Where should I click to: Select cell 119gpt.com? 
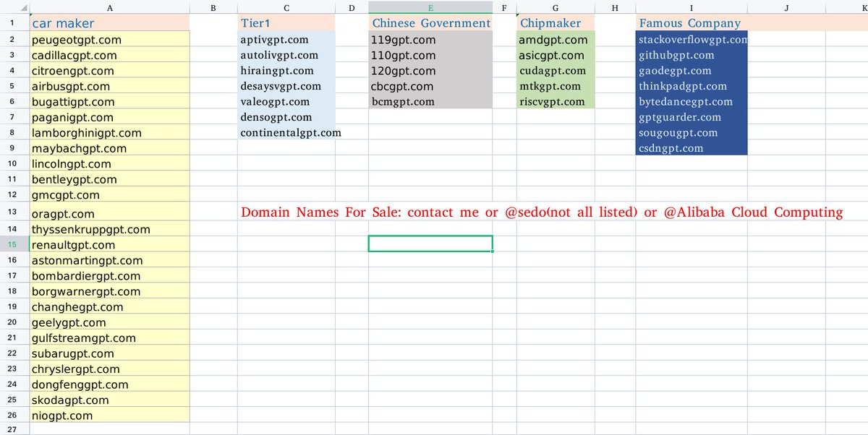pyautogui.click(x=430, y=40)
